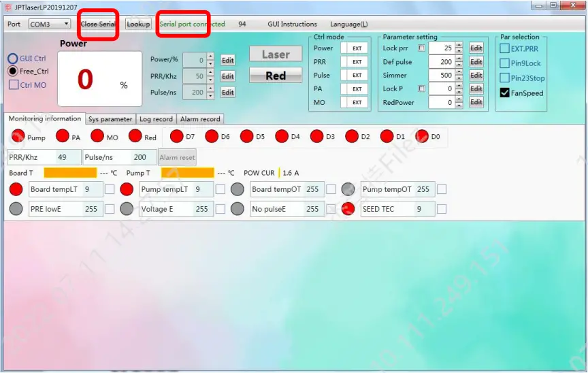Click the PA status indicator light
This screenshot has height=373, width=588.
(x=62, y=135)
